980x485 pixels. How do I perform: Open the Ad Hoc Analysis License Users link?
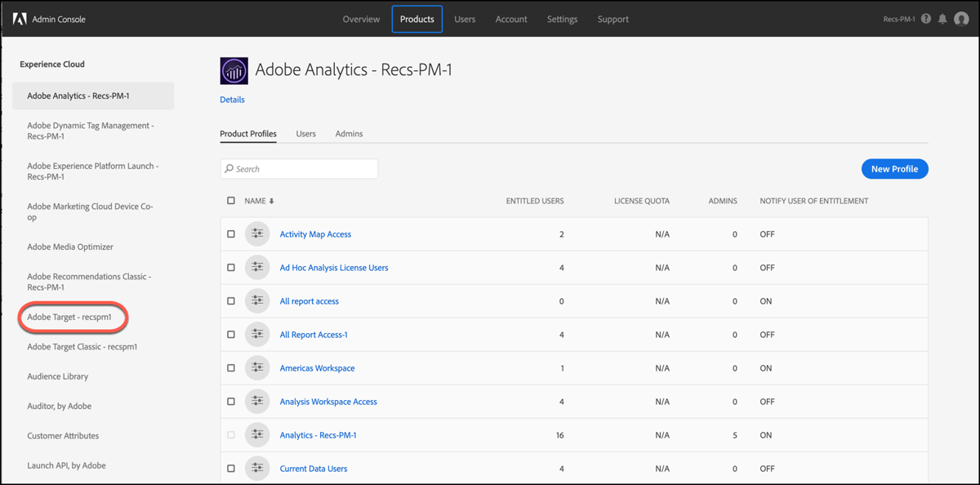click(x=333, y=267)
